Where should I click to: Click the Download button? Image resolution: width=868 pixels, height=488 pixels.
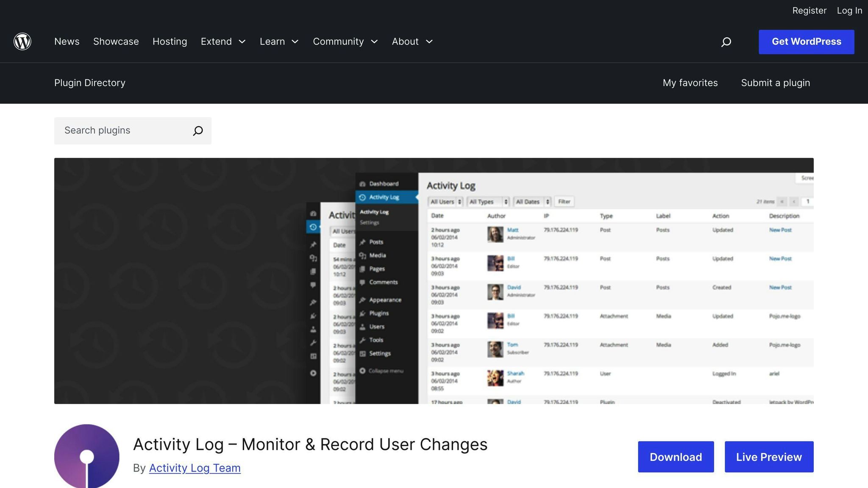[x=676, y=457]
